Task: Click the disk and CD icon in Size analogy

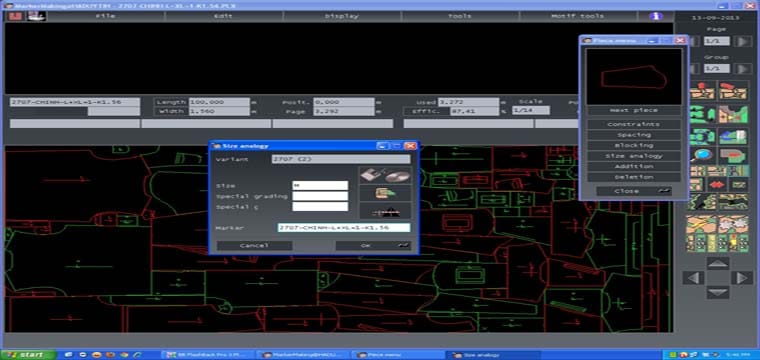Action: coord(385,175)
